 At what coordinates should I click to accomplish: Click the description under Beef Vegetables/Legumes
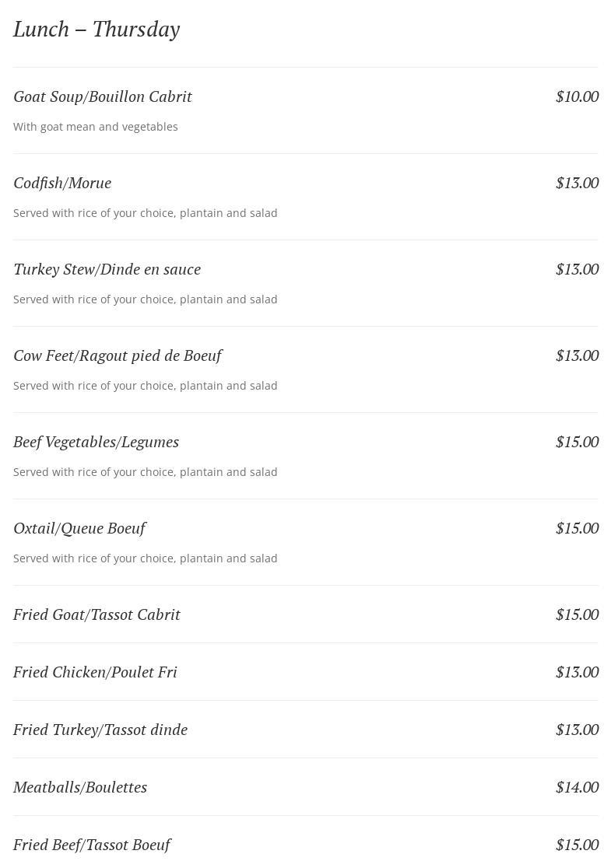point(145,472)
